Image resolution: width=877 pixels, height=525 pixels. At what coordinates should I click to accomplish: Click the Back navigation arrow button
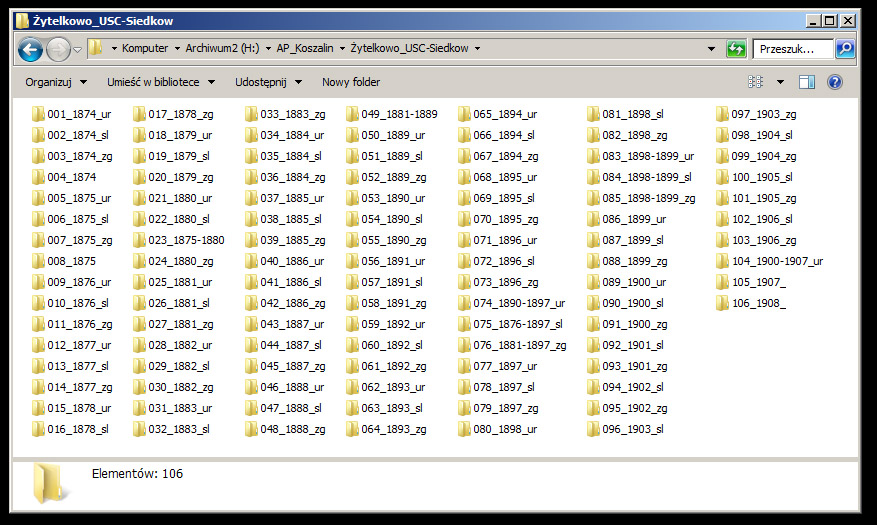(x=30, y=48)
